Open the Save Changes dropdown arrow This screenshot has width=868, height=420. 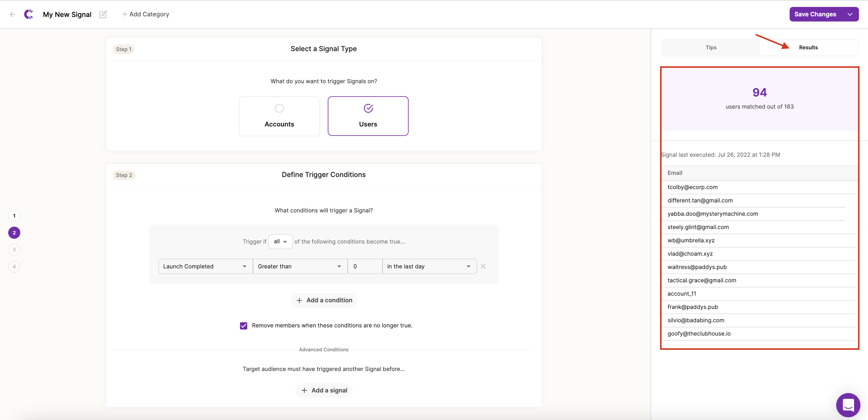pyautogui.click(x=850, y=14)
